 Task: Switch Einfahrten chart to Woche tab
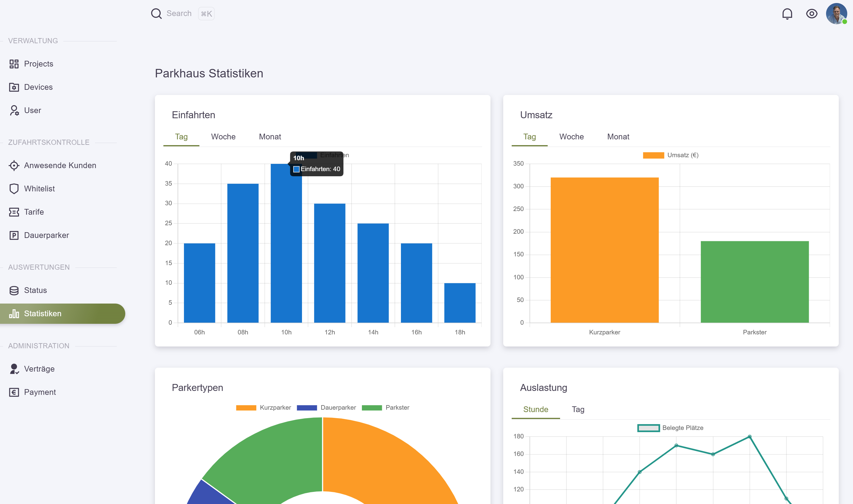[223, 137]
